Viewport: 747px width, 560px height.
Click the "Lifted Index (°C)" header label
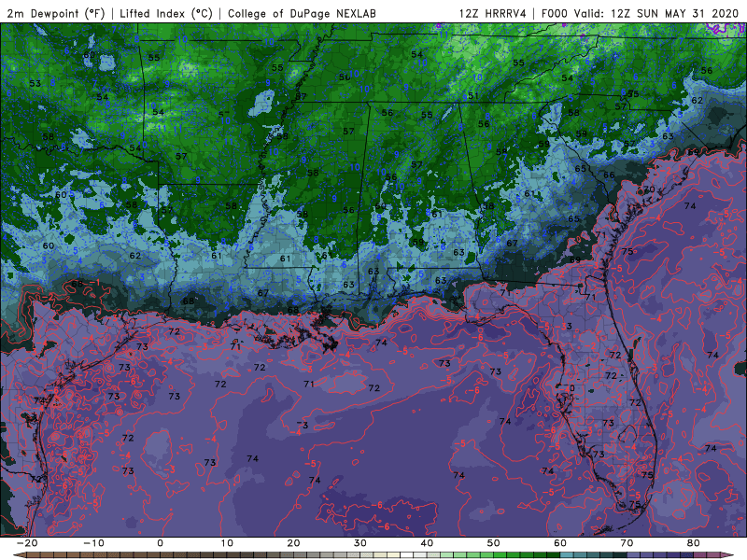click(166, 13)
